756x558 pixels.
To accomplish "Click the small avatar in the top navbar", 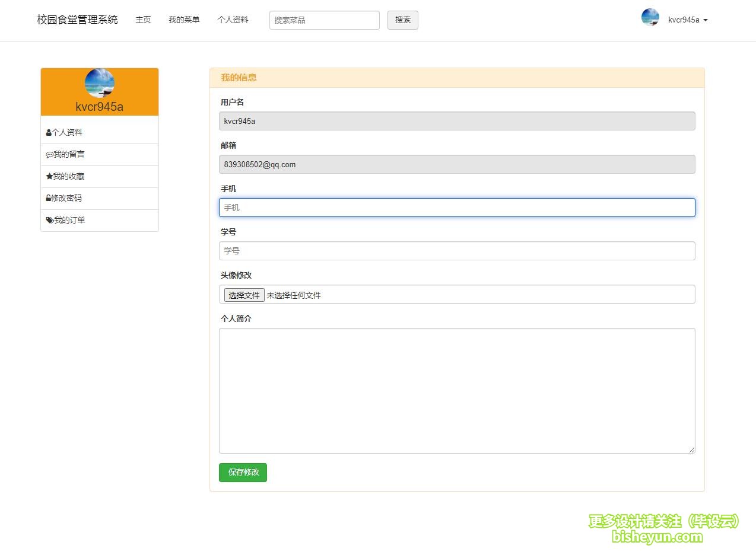I will click(650, 18).
